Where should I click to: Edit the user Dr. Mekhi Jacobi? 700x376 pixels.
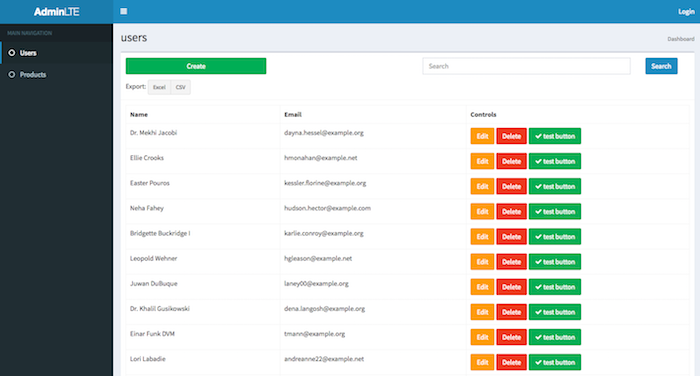point(482,136)
